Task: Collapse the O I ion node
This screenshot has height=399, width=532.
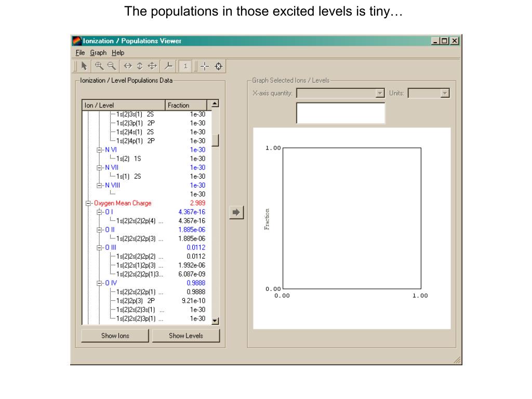Action: [99, 212]
